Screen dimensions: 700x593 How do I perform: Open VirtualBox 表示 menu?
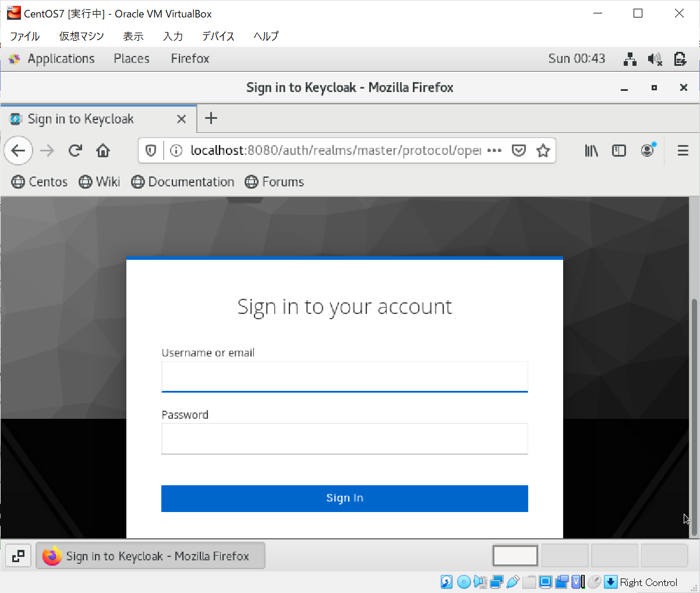coord(133,36)
